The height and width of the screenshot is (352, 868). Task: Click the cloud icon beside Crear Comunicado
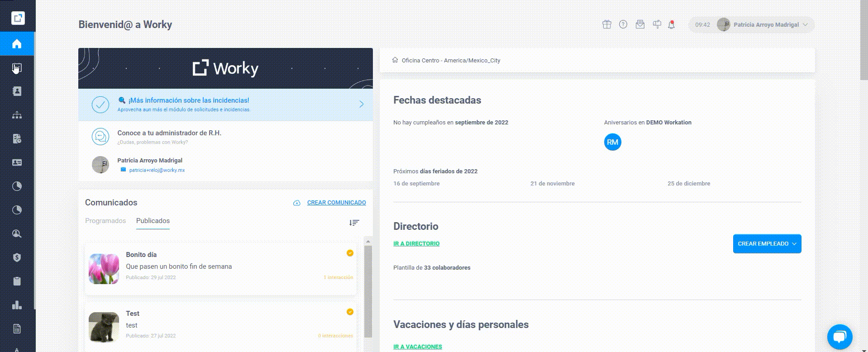click(297, 203)
